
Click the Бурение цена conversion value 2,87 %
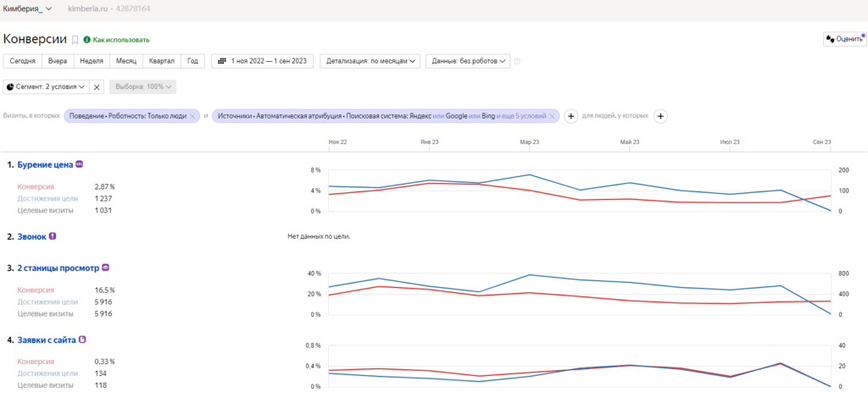coord(105,187)
